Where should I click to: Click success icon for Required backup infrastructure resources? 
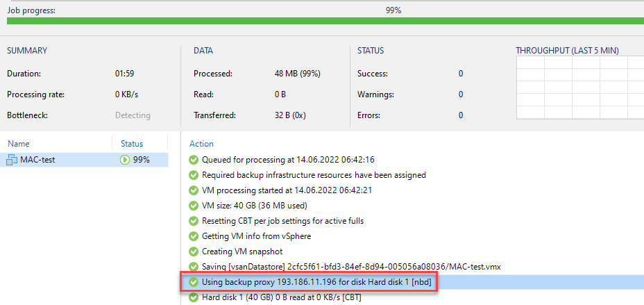click(x=194, y=175)
